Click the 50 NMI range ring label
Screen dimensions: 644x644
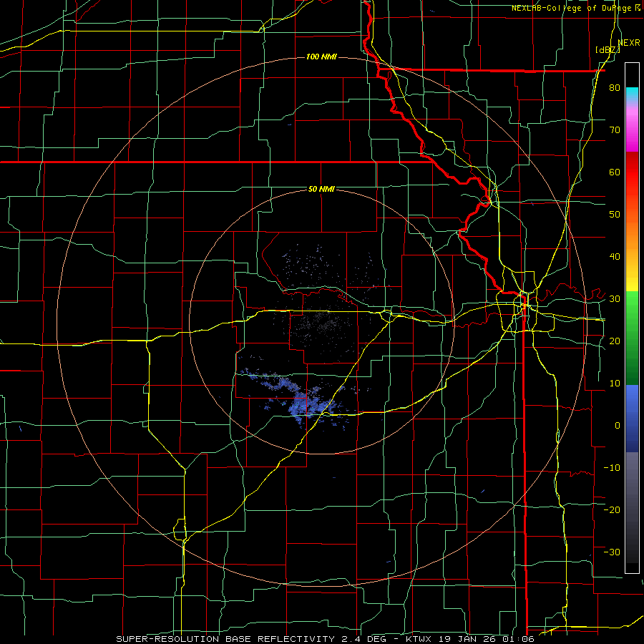pos(321,189)
